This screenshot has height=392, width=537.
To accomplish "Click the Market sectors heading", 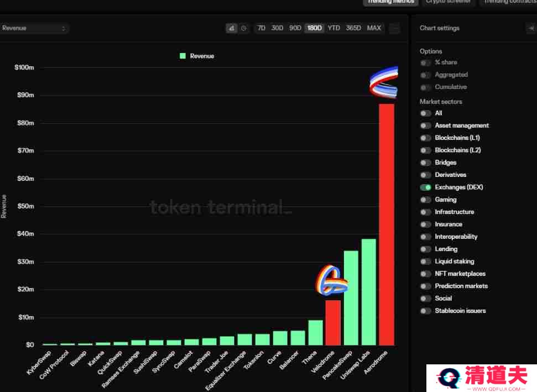I will point(441,102).
